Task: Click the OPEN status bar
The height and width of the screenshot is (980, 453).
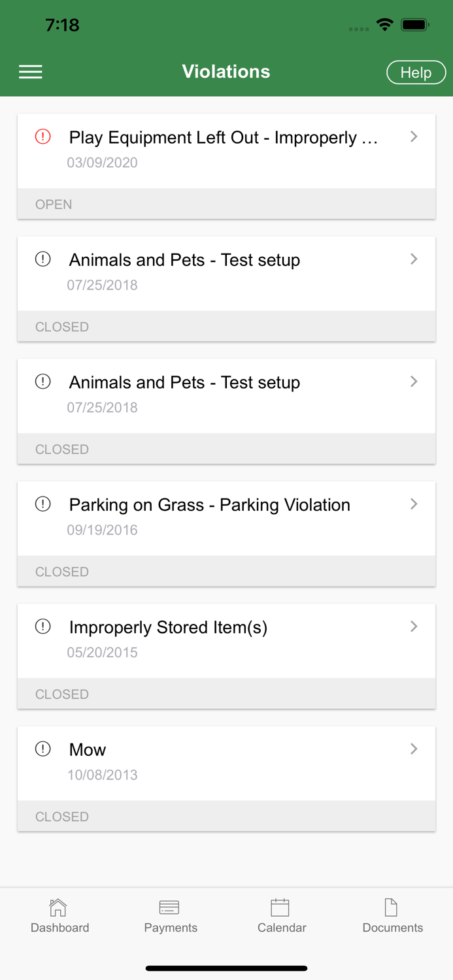Action: click(226, 204)
